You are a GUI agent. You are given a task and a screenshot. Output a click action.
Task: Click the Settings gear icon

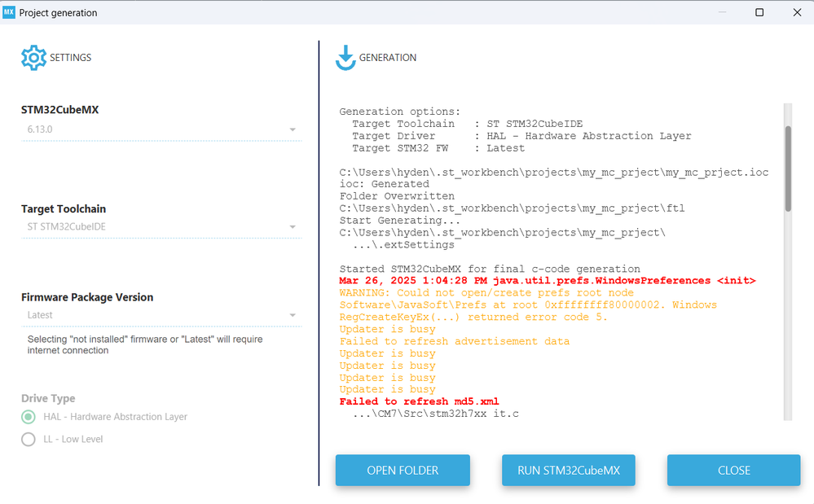tap(33, 58)
